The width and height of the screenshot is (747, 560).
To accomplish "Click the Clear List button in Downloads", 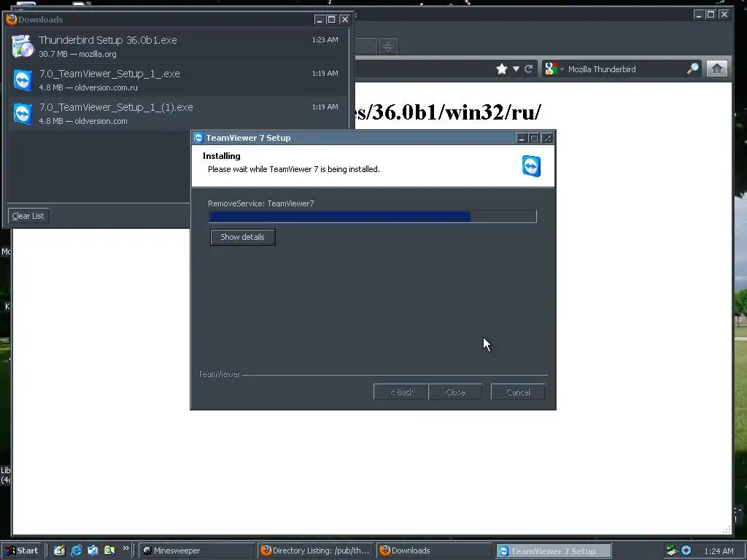I will point(28,216).
